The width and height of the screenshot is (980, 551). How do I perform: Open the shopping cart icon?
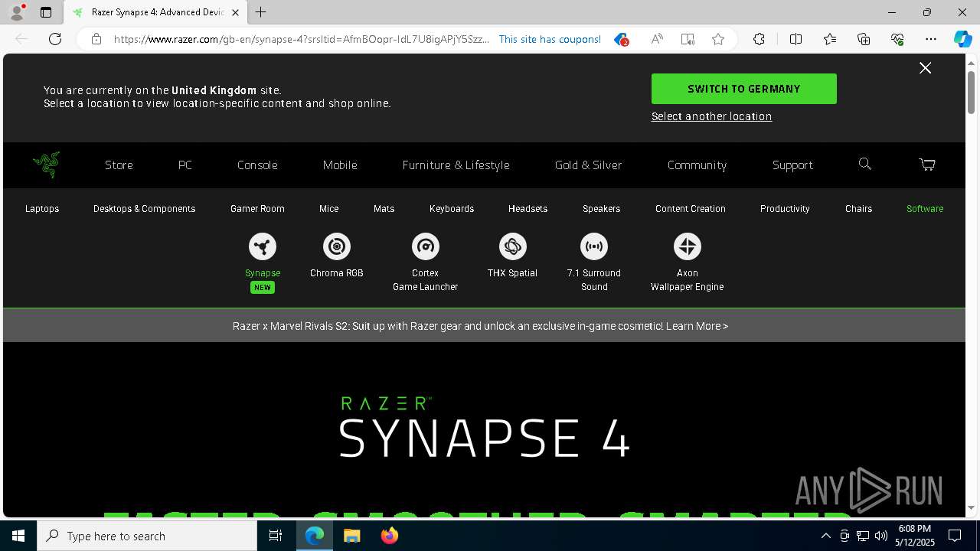click(927, 165)
